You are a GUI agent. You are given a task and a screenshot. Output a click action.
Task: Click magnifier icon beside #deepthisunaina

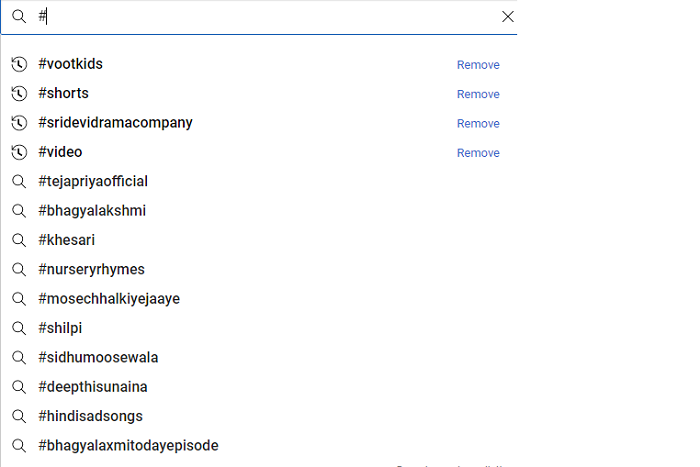[x=19, y=387]
